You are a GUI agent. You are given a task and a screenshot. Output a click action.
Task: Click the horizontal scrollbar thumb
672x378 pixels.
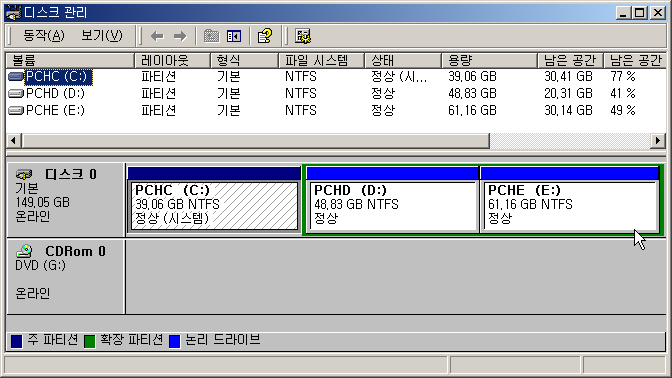[x=255, y=141]
